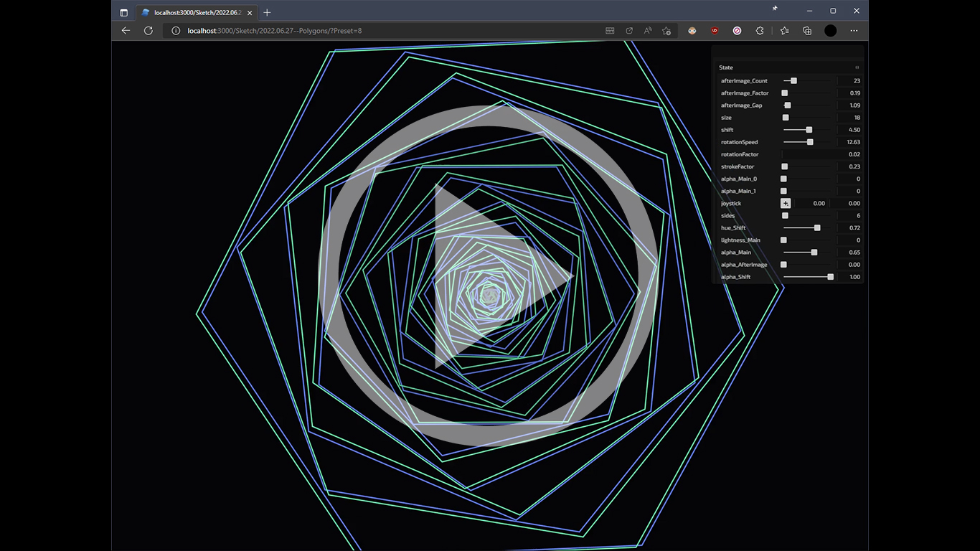980x551 pixels.
Task: Edit rotationSpeed value 12.63
Action: pyautogui.click(x=850, y=142)
